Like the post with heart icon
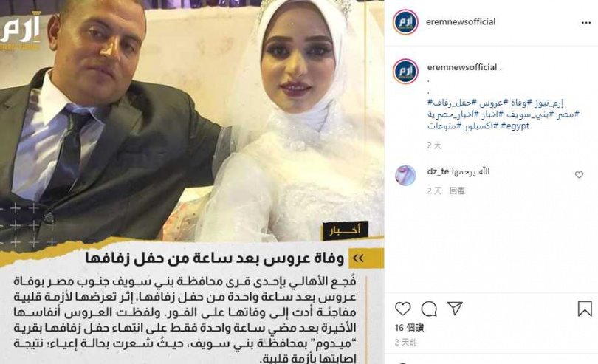This screenshot has width=598, height=364. pyautogui.click(x=403, y=309)
